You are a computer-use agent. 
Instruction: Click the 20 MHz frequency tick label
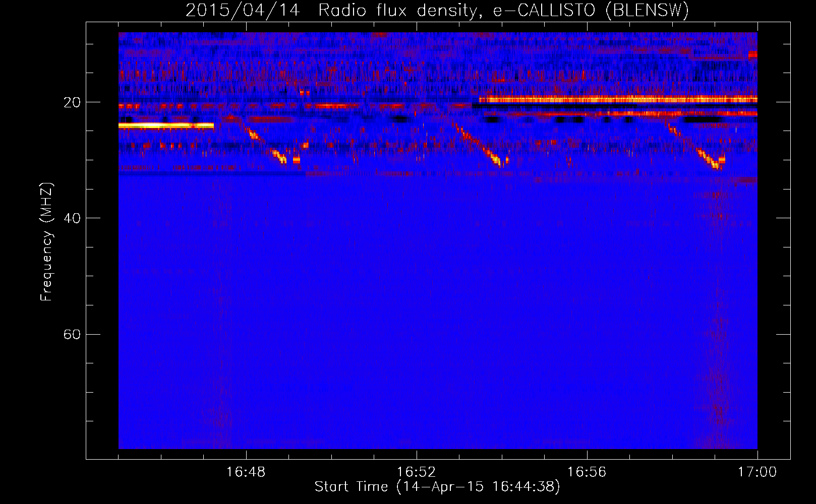72,102
